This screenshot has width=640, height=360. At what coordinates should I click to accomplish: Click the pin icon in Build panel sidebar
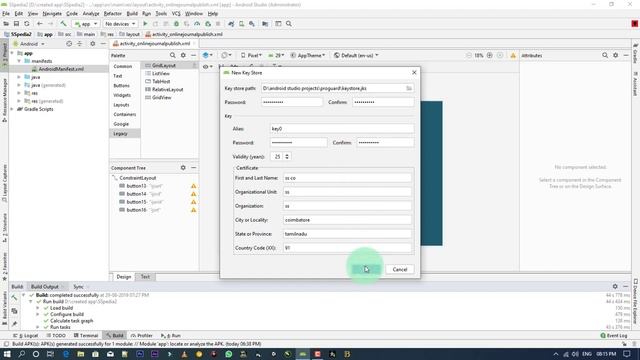point(14,324)
